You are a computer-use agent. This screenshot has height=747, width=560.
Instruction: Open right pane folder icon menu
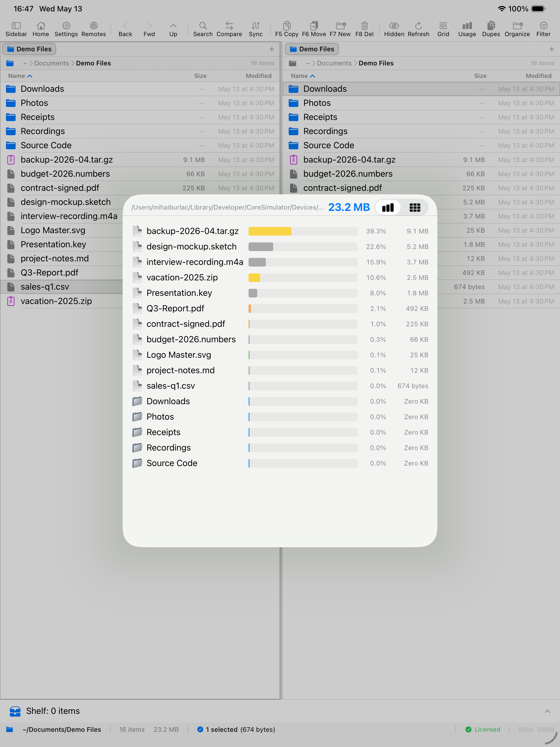pyautogui.click(x=293, y=63)
